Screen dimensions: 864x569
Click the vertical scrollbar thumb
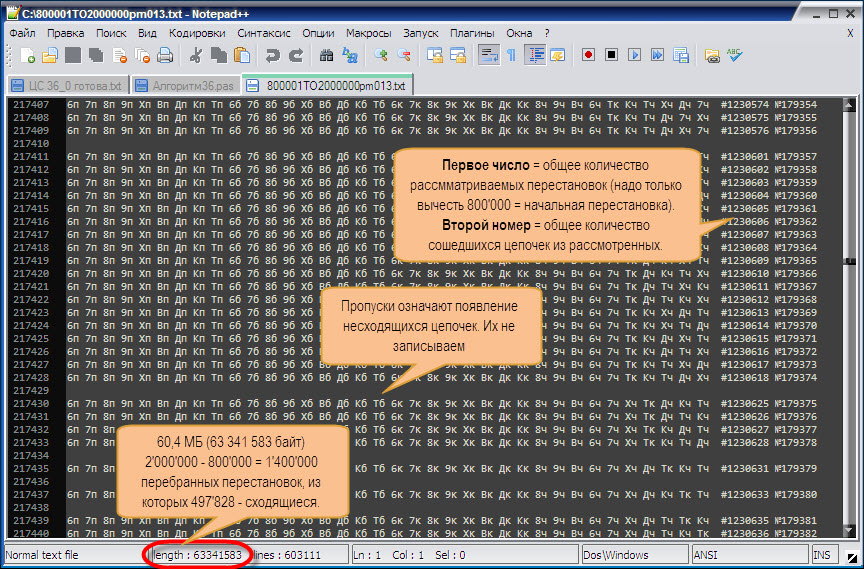pyautogui.click(x=849, y=261)
